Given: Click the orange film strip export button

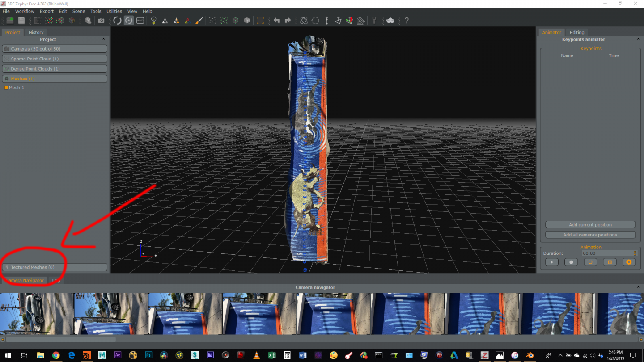Looking at the screenshot, I should [610, 262].
